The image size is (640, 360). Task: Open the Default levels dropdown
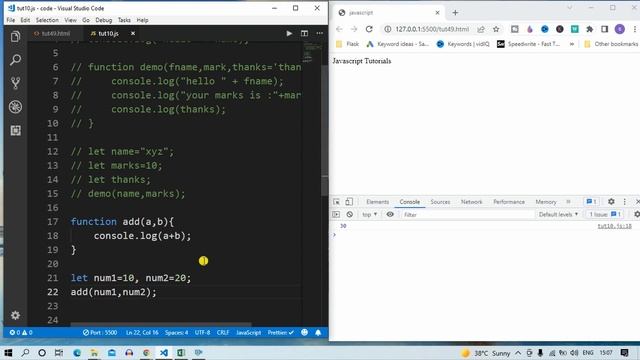[x=558, y=214]
